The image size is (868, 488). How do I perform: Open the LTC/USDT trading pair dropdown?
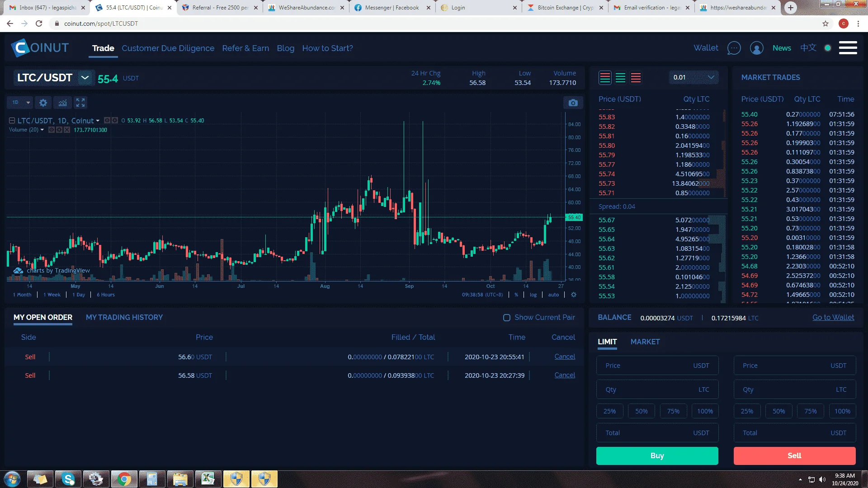[85, 78]
